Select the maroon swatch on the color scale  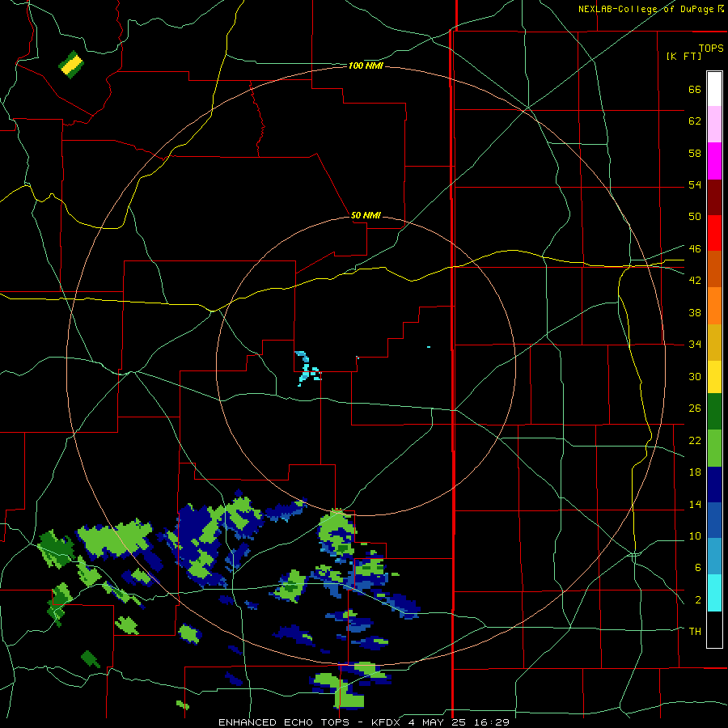click(x=714, y=197)
